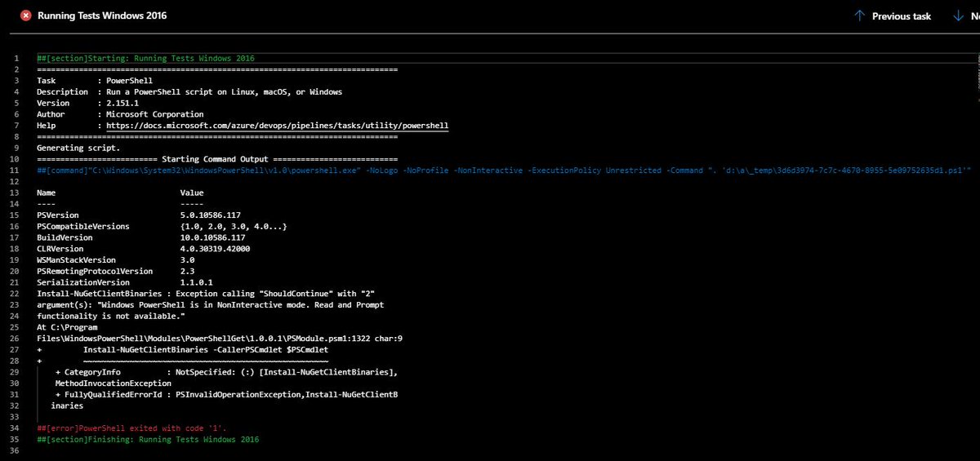The image size is (980, 461).
Task: Click the 'functionality is not available.' line
Action: (x=111, y=316)
